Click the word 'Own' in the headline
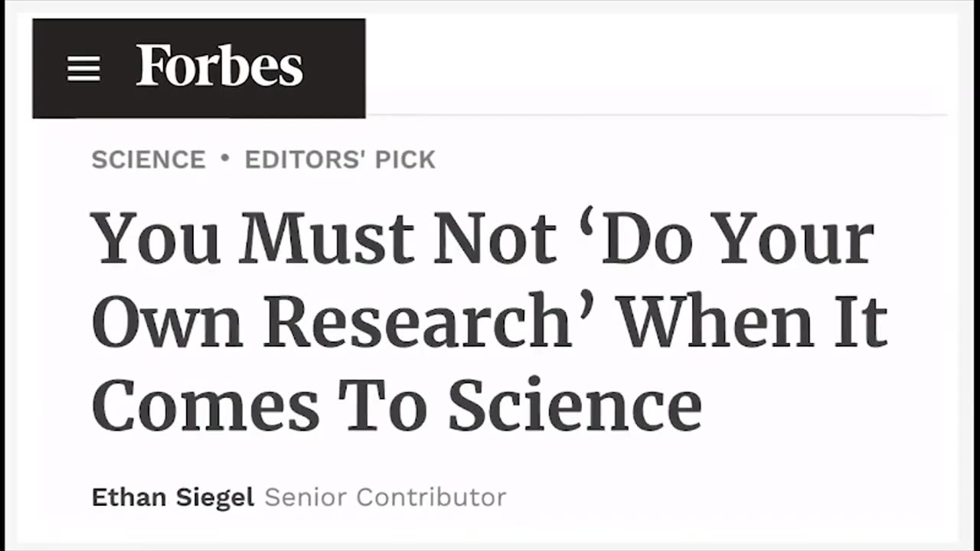Image resolution: width=980 pixels, height=551 pixels. tap(169, 320)
